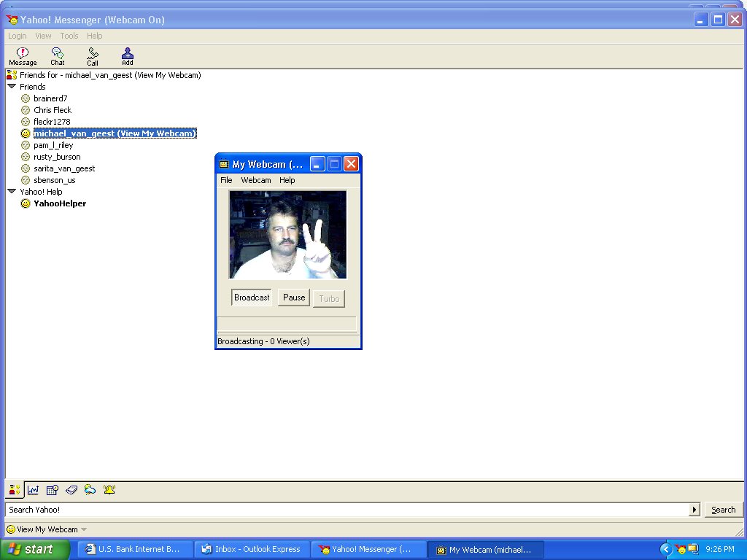Image resolution: width=747 pixels, height=560 pixels.
Task: Click the Add friend toolbar icon
Action: [x=127, y=56]
